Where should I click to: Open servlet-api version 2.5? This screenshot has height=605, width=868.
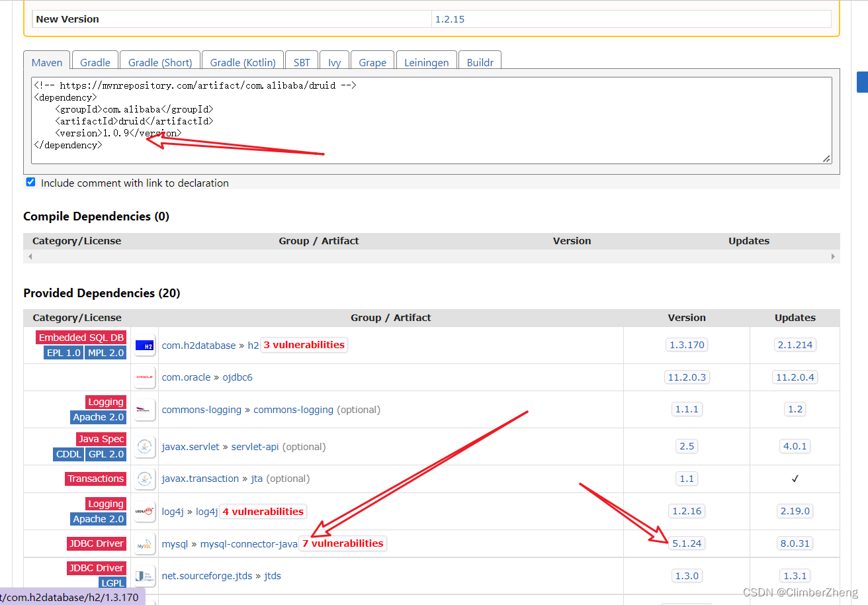coord(687,447)
